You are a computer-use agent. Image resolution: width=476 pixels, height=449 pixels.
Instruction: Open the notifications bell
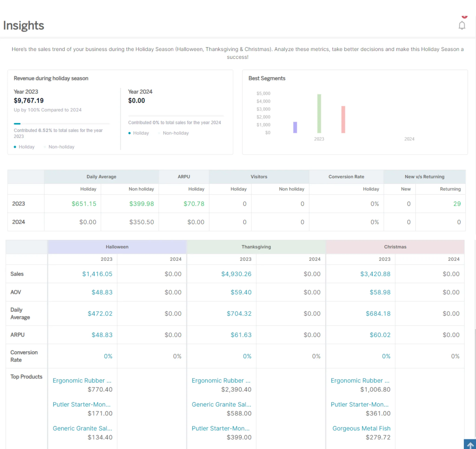coord(462,25)
